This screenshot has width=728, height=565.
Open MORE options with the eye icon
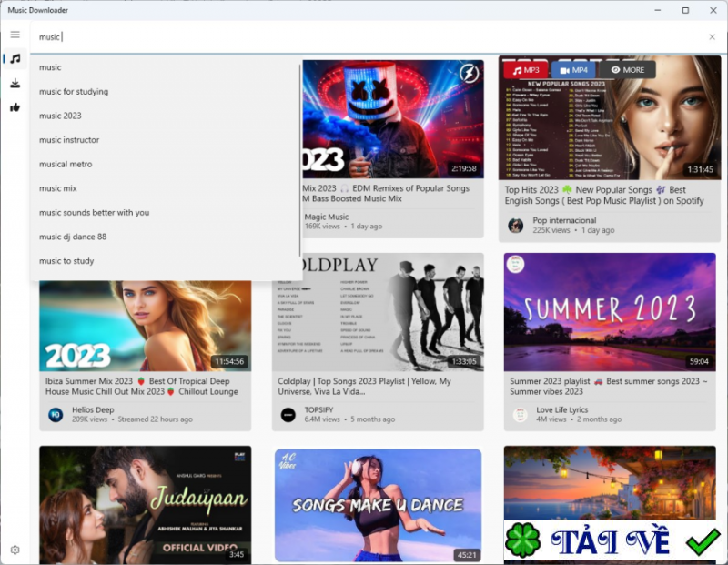[x=627, y=69]
